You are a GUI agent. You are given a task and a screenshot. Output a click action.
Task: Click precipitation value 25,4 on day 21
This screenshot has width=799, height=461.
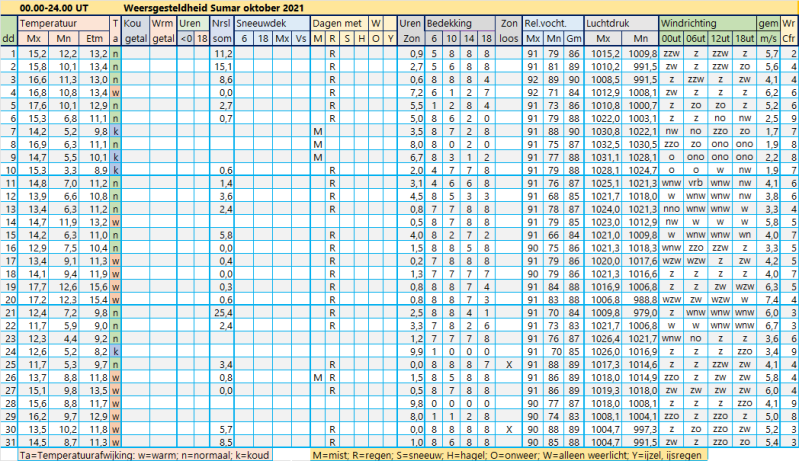223,312
